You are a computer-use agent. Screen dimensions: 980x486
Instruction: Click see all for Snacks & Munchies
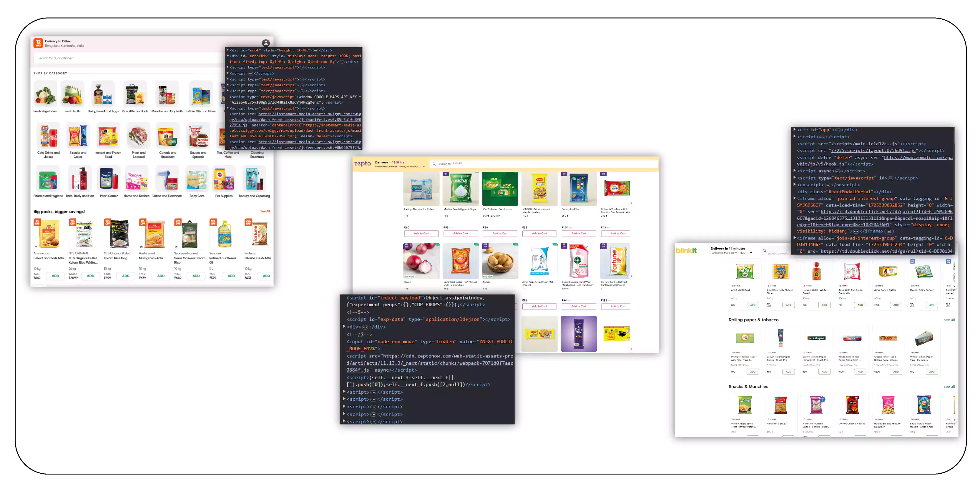click(x=949, y=387)
